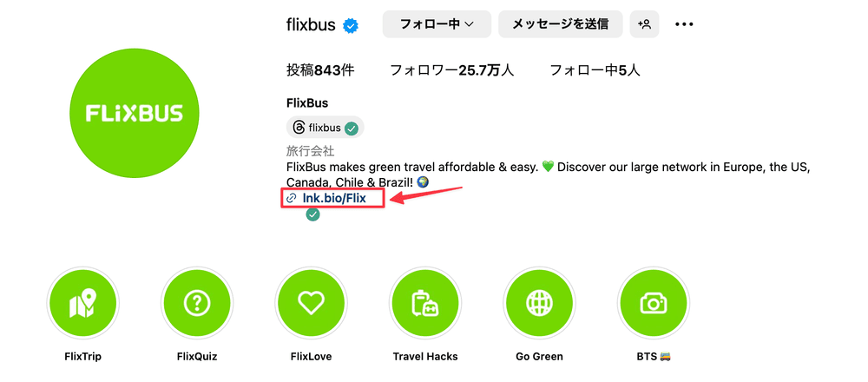
Task: Click the FlixBus green profile picture
Action: (x=134, y=114)
